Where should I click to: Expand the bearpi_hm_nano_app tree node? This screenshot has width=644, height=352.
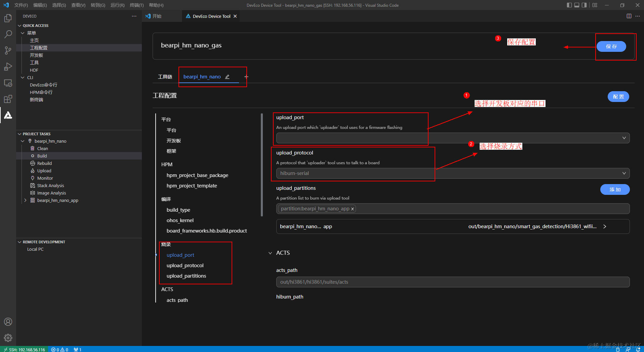pos(25,200)
